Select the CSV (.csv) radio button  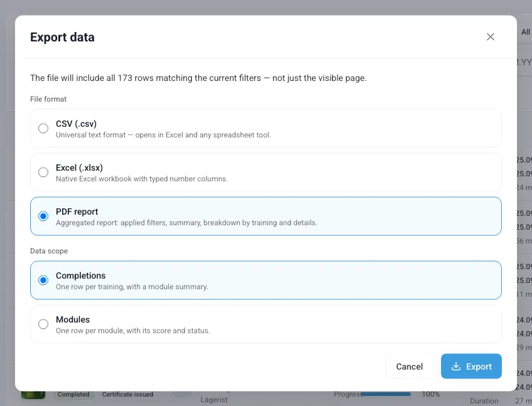43,128
